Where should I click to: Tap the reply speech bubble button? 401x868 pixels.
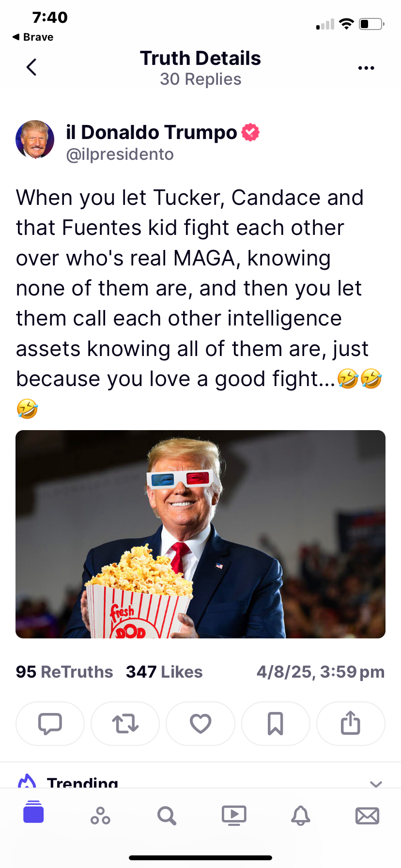click(x=50, y=724)
